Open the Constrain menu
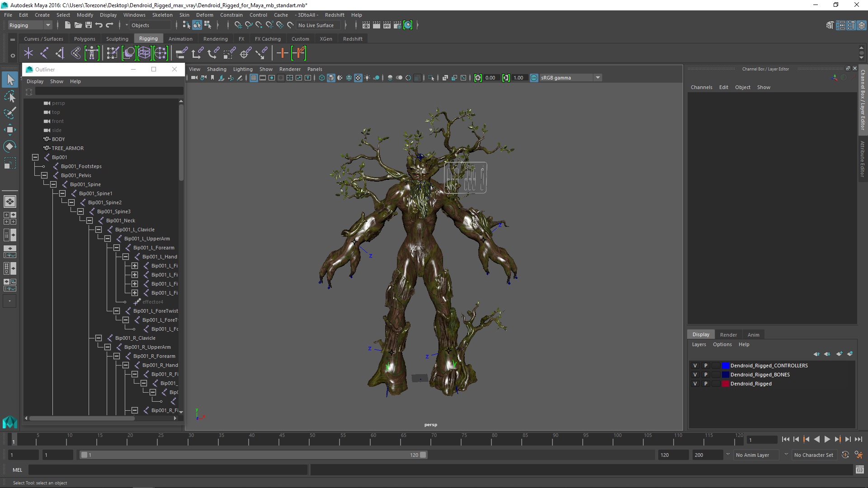Image resolution: width=868 pixels, height=488 pixels. [x=231, y=15]
